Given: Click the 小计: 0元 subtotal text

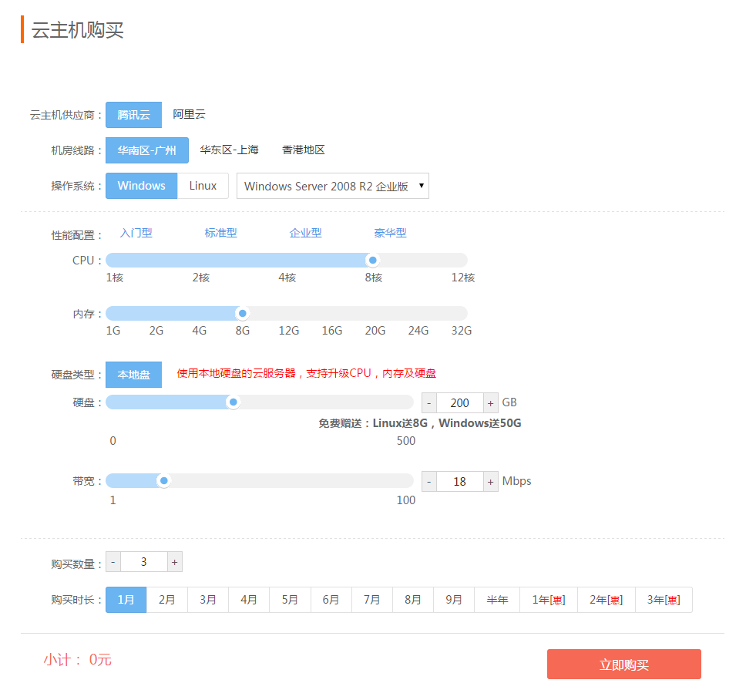Looking at the screenshot, I should click(x=78, y=660).
